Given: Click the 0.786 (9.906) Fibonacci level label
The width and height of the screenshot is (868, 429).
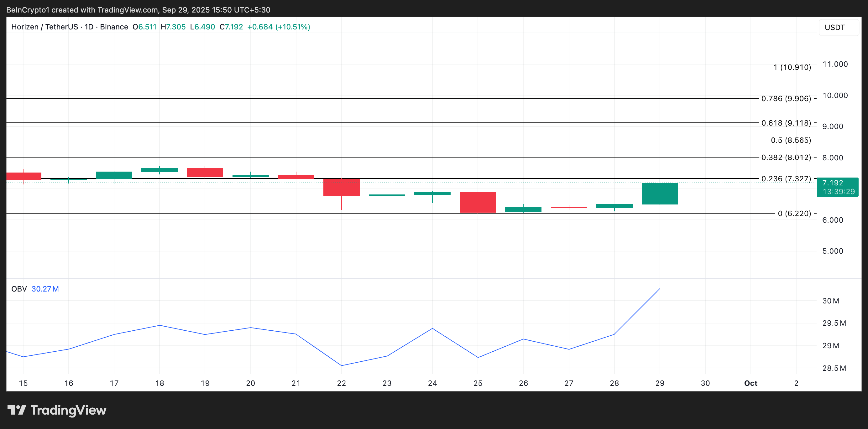Looking at the screenshot, I should (786, 98).
